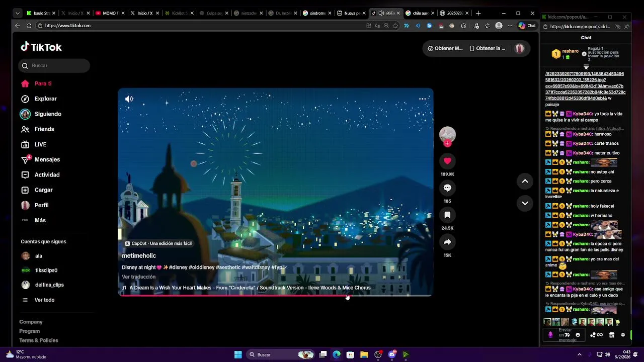Open the new tab plus button
The width and height of the screenshot is (644, 362).
(x=478, y=13)
